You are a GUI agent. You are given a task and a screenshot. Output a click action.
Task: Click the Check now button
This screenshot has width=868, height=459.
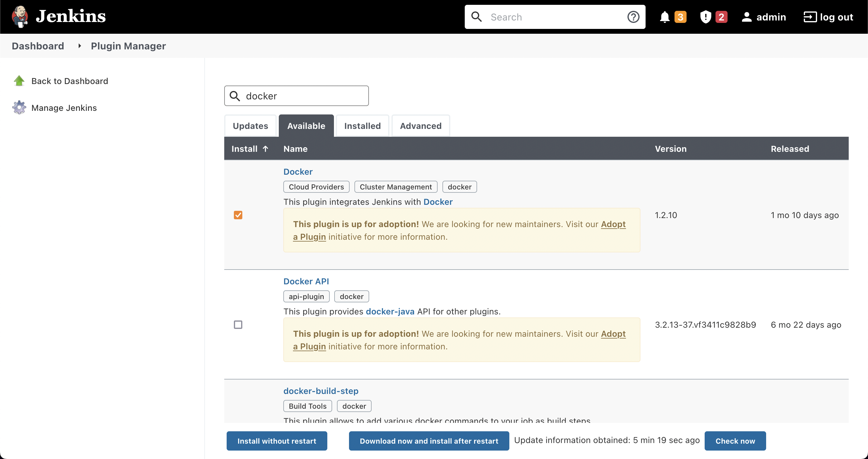[735, 441]
